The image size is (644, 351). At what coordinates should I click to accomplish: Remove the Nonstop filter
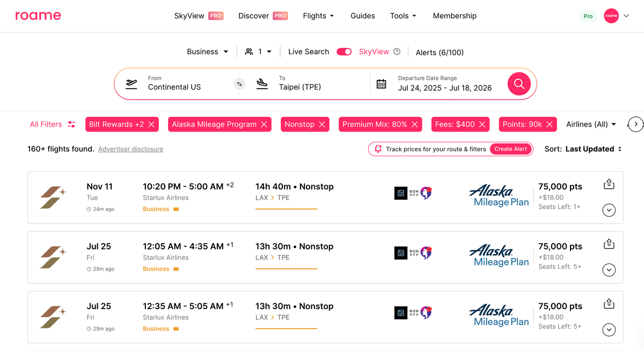322,125
